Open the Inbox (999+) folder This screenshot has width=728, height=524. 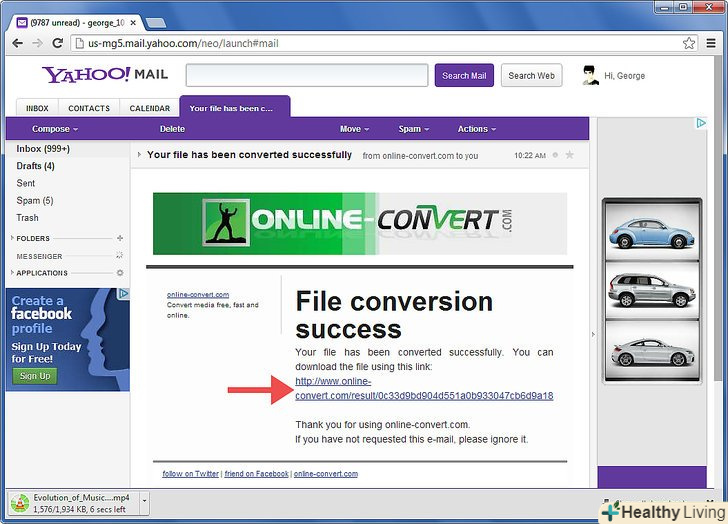click(43, 149)
